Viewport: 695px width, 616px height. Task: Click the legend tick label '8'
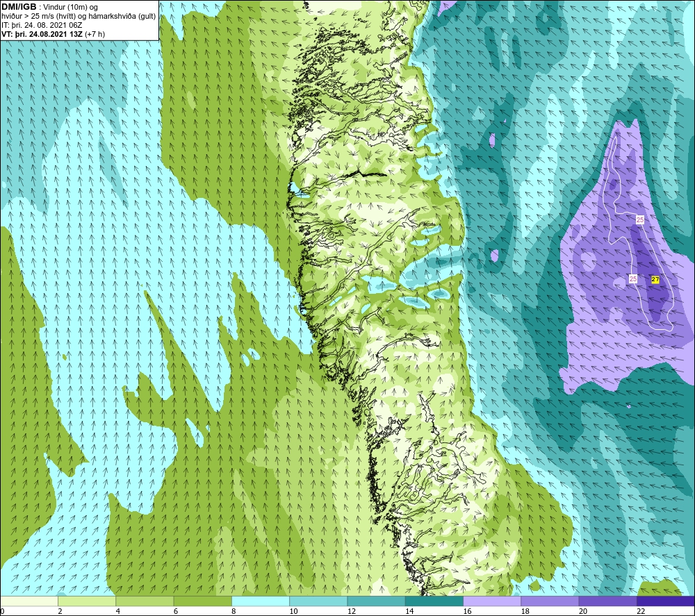coord(234,612)
